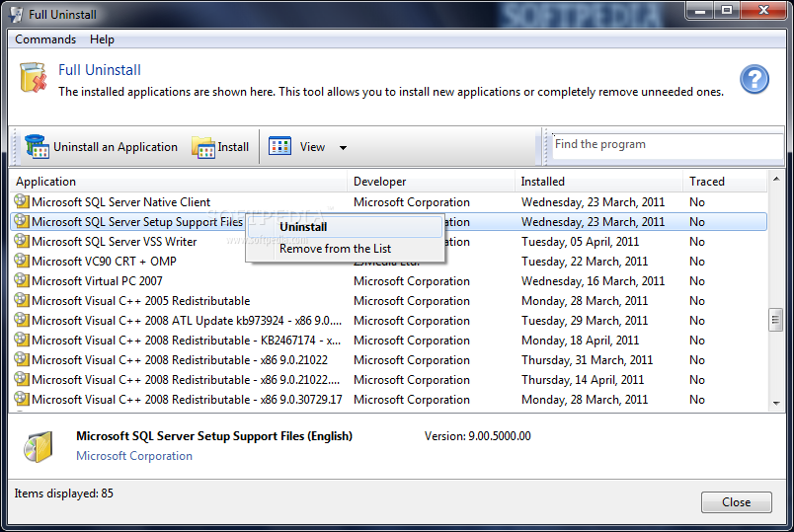Select Microsoft SQL Server Native Client row
Viewport: 794px width, 532px height.
(x=388, y=202)
